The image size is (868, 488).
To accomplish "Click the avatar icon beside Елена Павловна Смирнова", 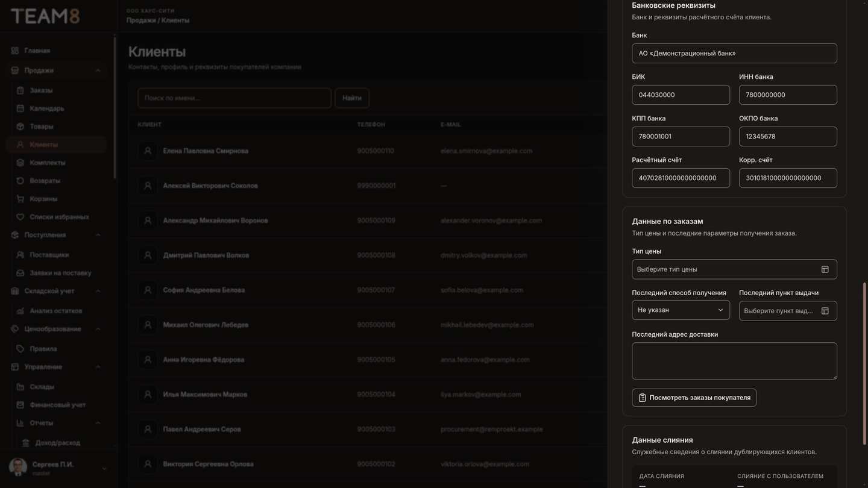I will (x=148, y=151).
